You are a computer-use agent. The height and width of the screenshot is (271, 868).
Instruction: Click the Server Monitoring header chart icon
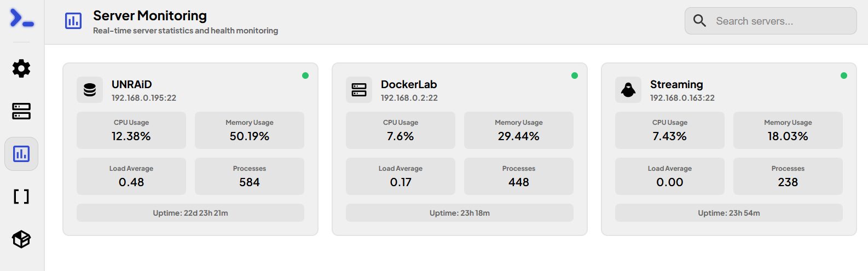point(73,21)
